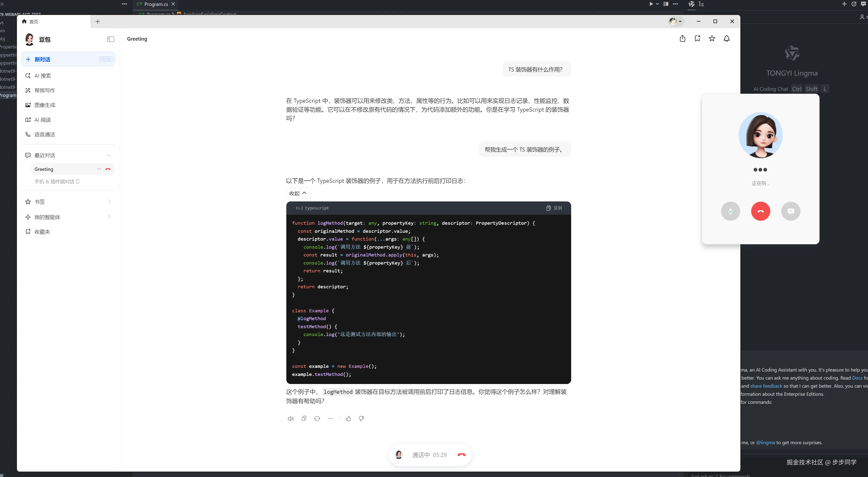Open the Docs link in Lingma panel
Viewport: 868px width, 477px height.
tap(857, 378)
